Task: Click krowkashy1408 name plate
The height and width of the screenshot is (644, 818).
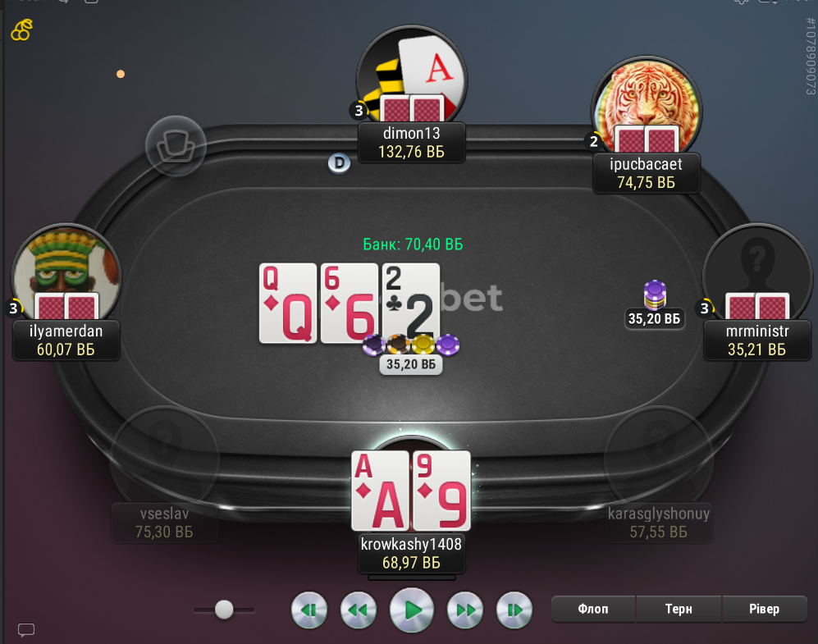Action: 412,553
